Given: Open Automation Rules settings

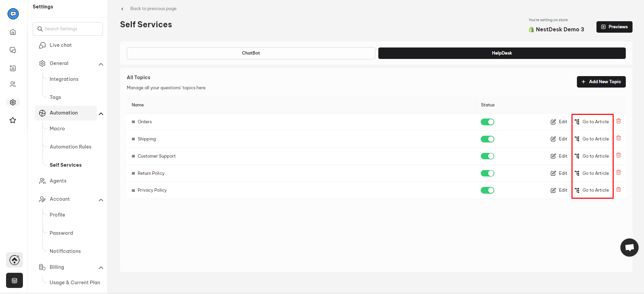Looking at the screenshot, I should point(70,147).
